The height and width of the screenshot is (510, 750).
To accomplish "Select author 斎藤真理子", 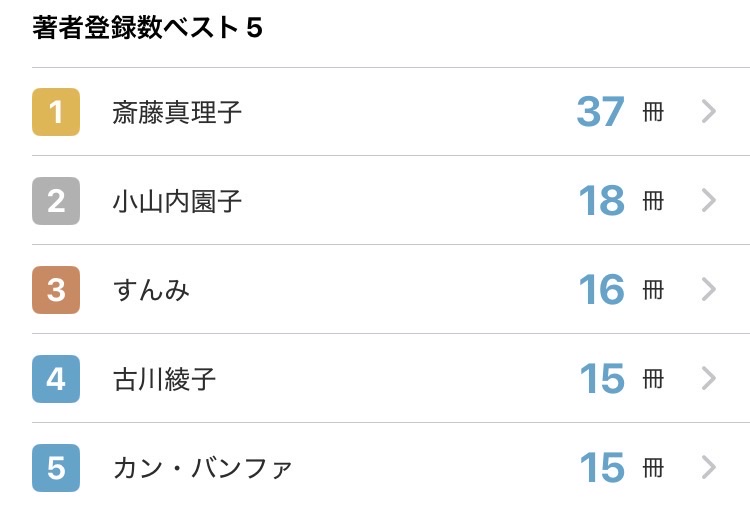I will (x=177, y=112).
